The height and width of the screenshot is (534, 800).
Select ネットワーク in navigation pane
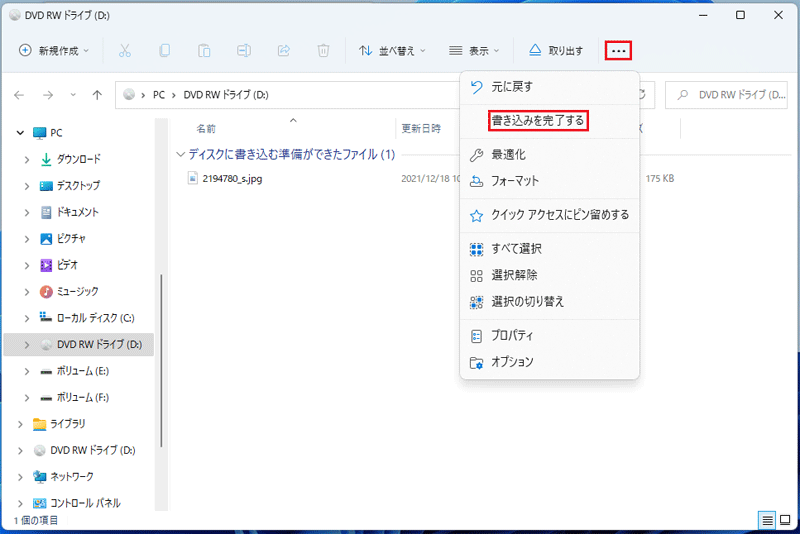pyautogui.click(x=63, y=477)
